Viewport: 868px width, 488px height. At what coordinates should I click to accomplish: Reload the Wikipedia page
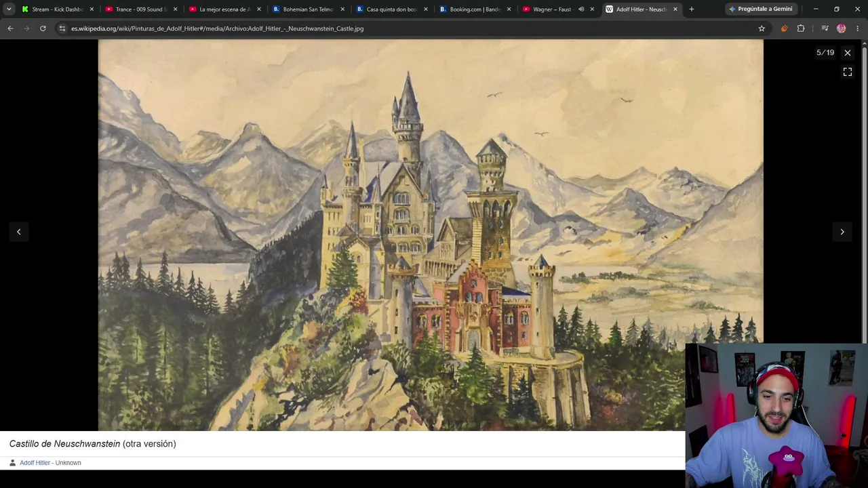(x=43, y=28)
